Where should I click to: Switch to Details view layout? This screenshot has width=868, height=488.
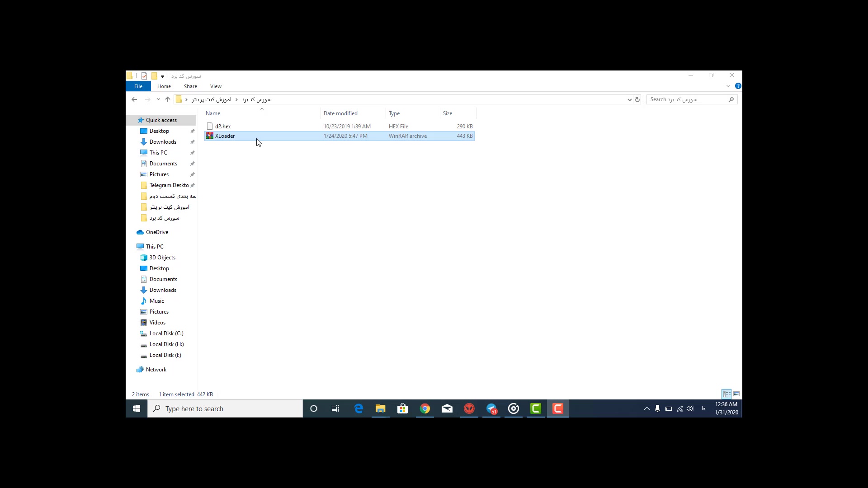point(726,394)
